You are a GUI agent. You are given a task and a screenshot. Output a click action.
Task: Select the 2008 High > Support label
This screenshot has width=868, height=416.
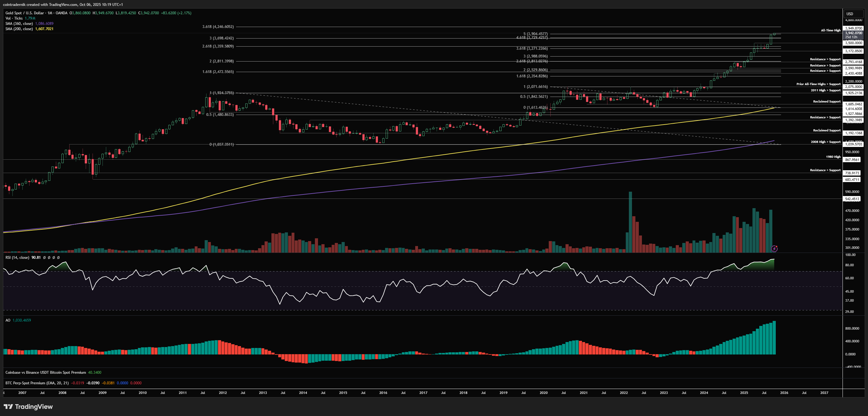(825, 142)
